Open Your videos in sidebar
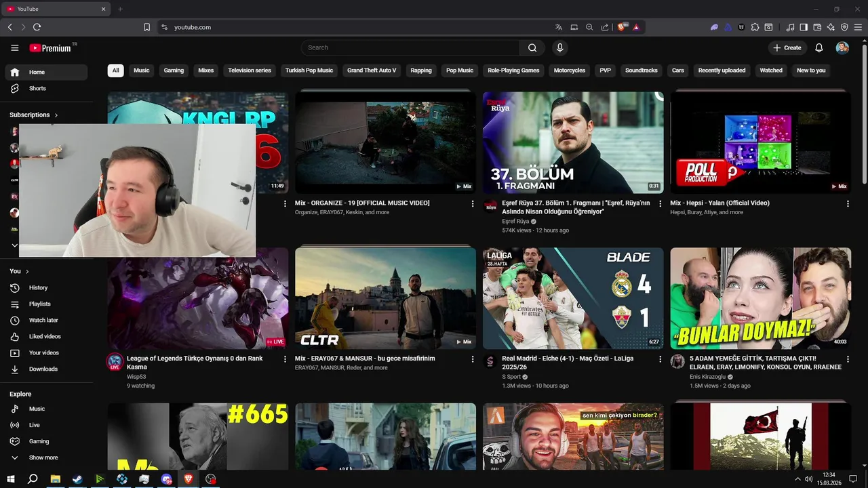Viewport: 868px width, 488px height. coord(46,352)
